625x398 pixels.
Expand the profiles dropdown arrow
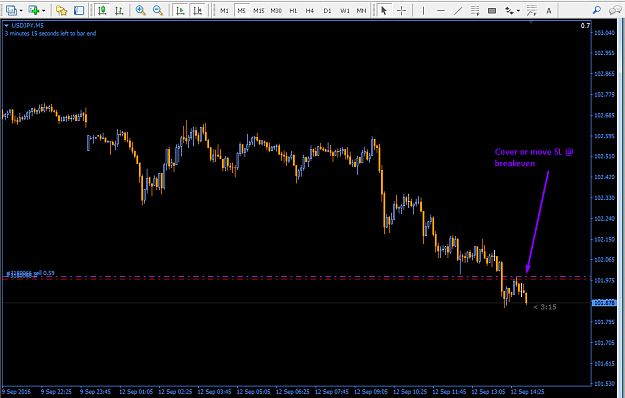[x=21, y=11]
